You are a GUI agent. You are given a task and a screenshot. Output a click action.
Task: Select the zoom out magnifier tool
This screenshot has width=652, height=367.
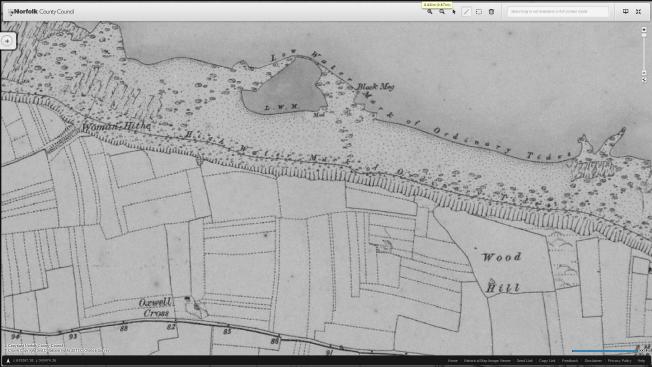click(x=442, y=12)
